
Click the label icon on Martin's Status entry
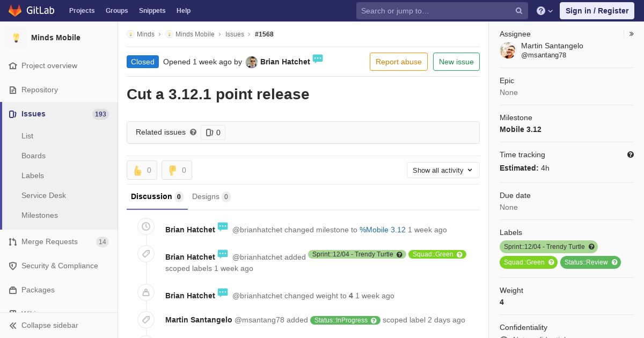(x=146, y=320)
